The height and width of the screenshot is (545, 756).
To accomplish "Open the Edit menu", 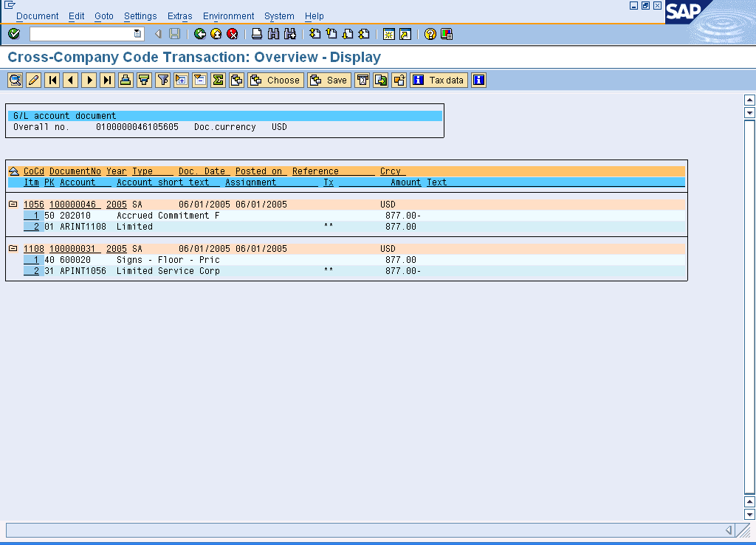I will point(76,16).
